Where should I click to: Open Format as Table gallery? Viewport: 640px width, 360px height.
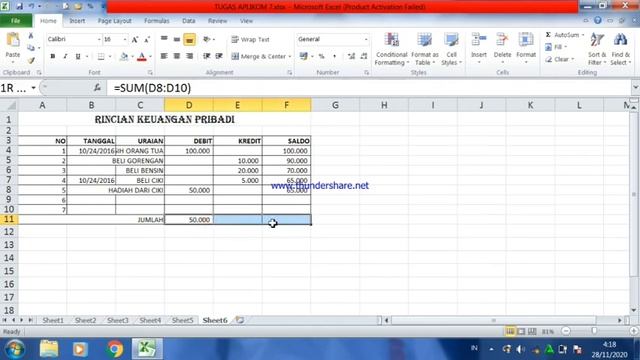click(x=424, y=49)
